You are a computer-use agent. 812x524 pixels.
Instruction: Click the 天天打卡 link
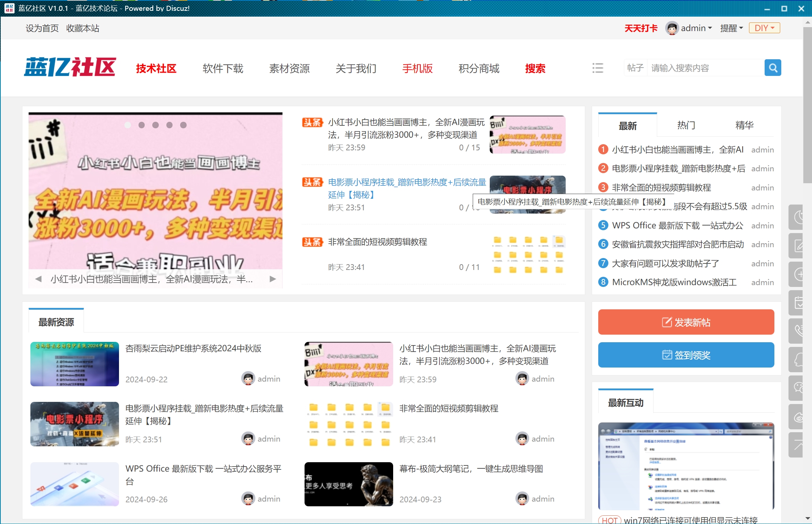coord(641,28)
